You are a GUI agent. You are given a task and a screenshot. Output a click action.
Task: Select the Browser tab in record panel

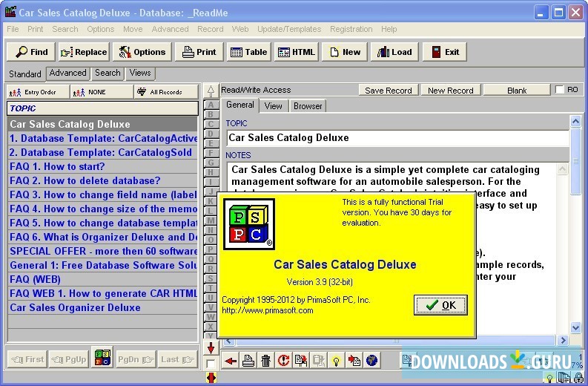(308, 106)
